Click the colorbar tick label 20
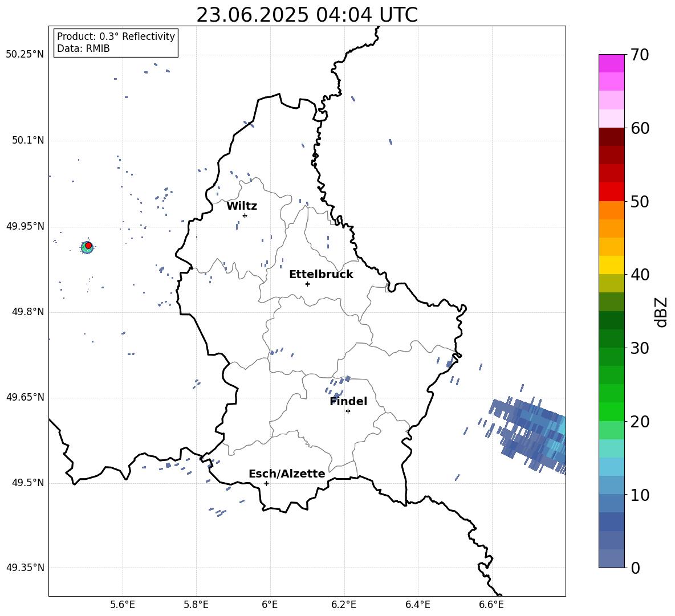The height and width of the screenshot is (616, 675). pyautogui.click(x=640, y=422)
